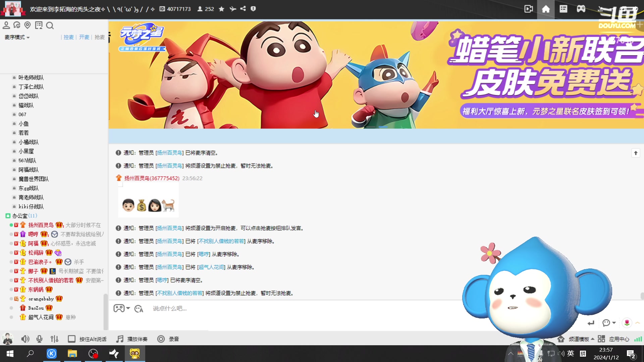This screenshot has width=644, height=362.
Task: Toggle 按住Alt说话 push-to-talk checkbox
Action: point(71,339)
